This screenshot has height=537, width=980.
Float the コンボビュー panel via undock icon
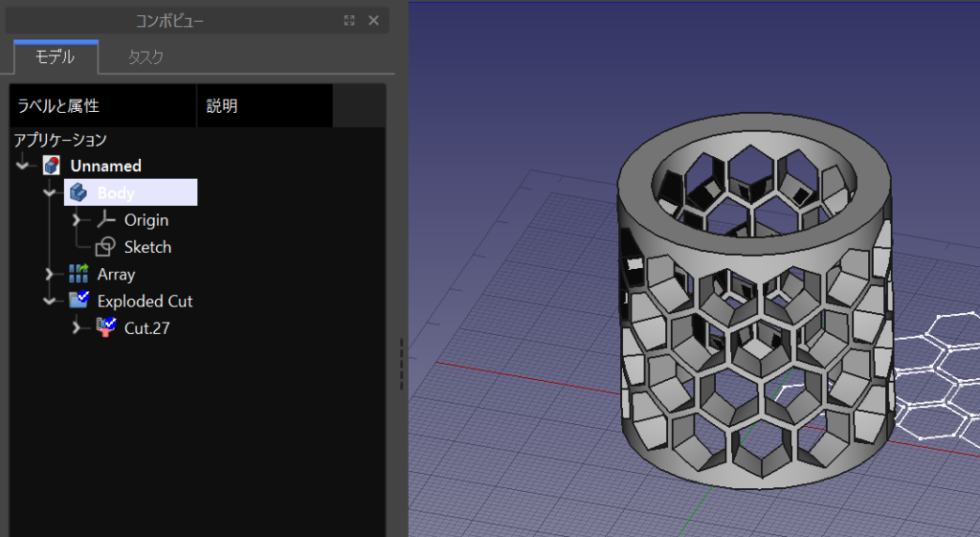pyautogui.click(x=349, y=21)
